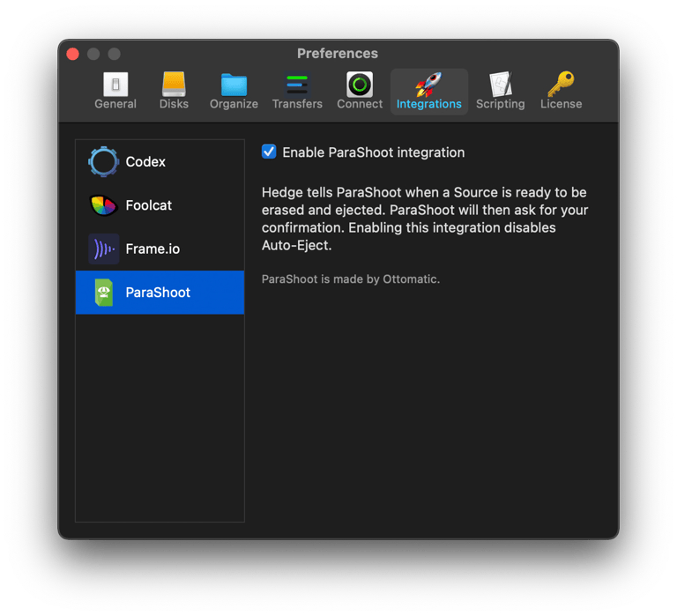Click the ParaShoot icon in the sidebar
677x616 pixels.
pyautogui.click(x=104, y=293)
